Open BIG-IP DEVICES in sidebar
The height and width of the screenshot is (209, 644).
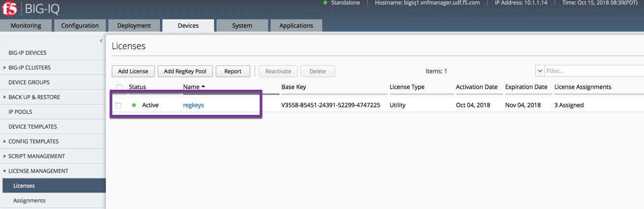pos(28,53)
